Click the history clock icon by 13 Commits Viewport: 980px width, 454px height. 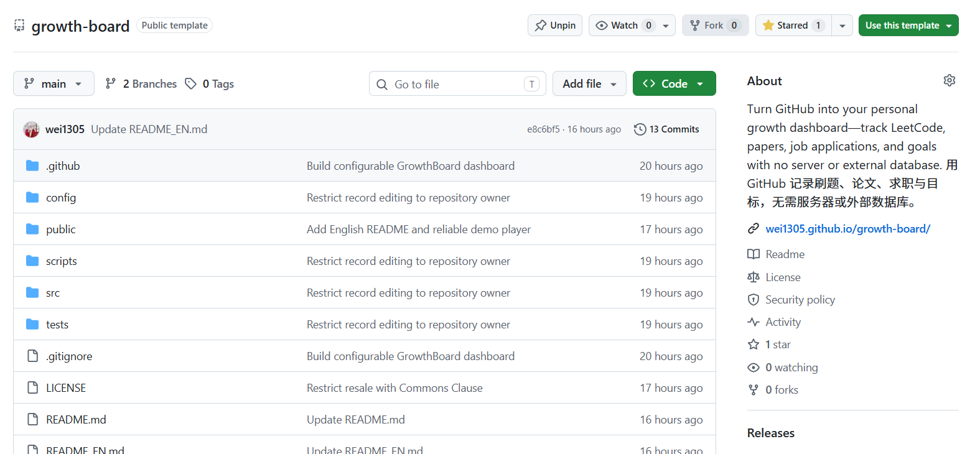click(640, 129)
